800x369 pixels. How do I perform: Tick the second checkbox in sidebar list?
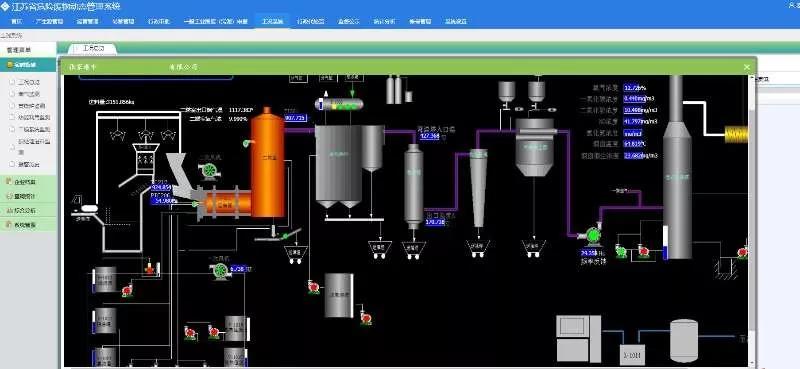(12, 94)
